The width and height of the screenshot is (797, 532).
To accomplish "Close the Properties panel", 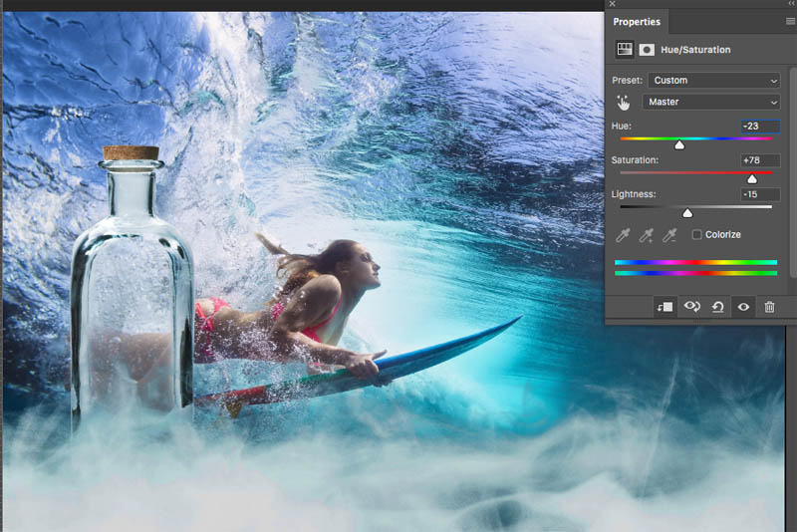I will point(613,4).
